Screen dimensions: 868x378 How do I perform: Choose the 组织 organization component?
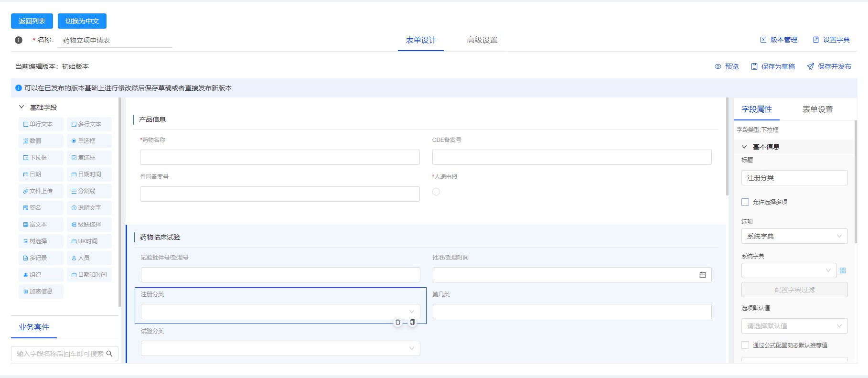[x=41, y=275]
